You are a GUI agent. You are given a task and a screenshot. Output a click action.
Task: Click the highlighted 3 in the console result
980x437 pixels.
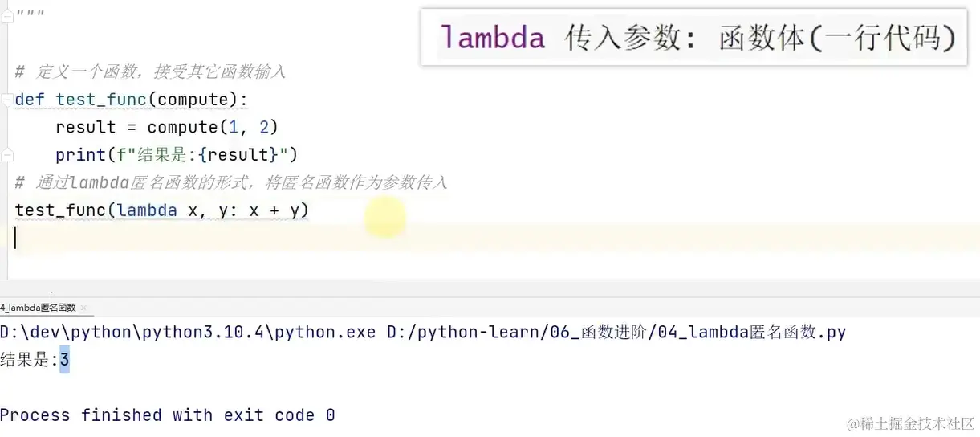pos(64,361)
